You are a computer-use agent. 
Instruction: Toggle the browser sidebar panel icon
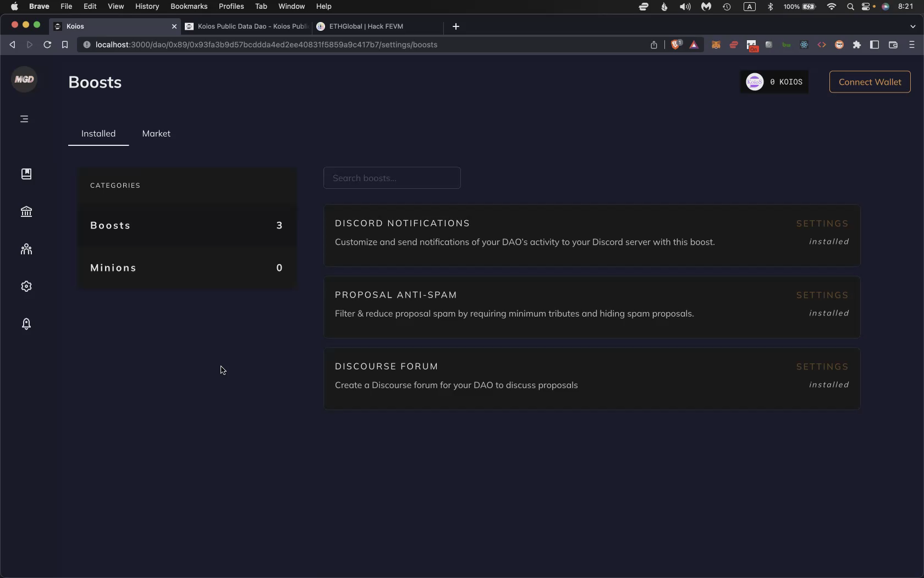pos(875,45)
